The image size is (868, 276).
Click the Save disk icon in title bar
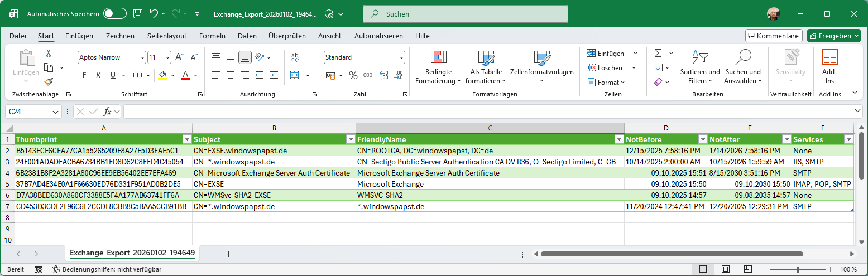(138, 14)
